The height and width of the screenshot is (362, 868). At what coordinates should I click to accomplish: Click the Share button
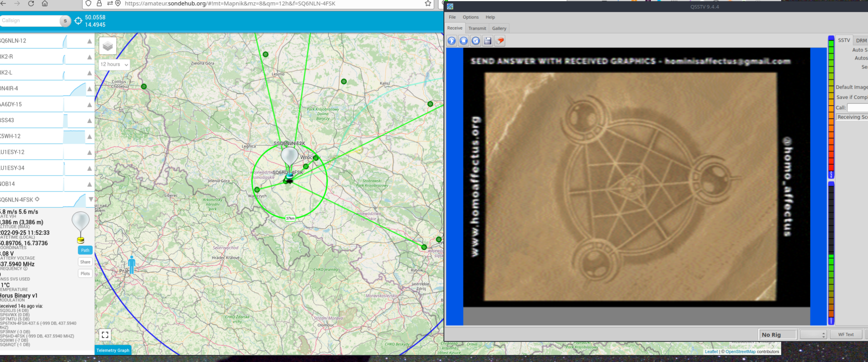tap(85, 262)
